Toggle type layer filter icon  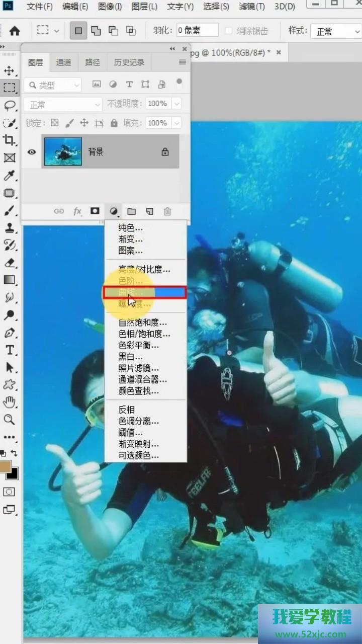(129, 84)
